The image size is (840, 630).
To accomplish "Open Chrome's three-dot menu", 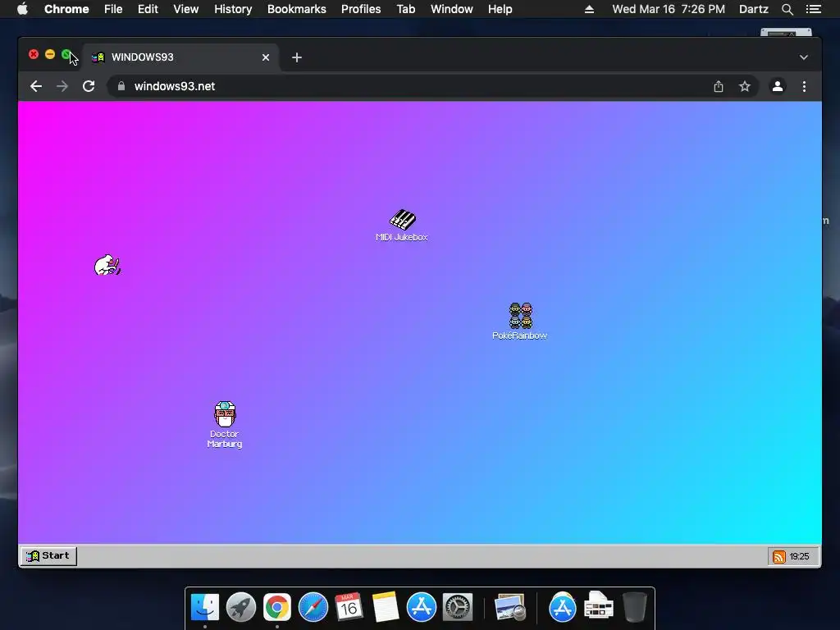I will coord(804,86).
